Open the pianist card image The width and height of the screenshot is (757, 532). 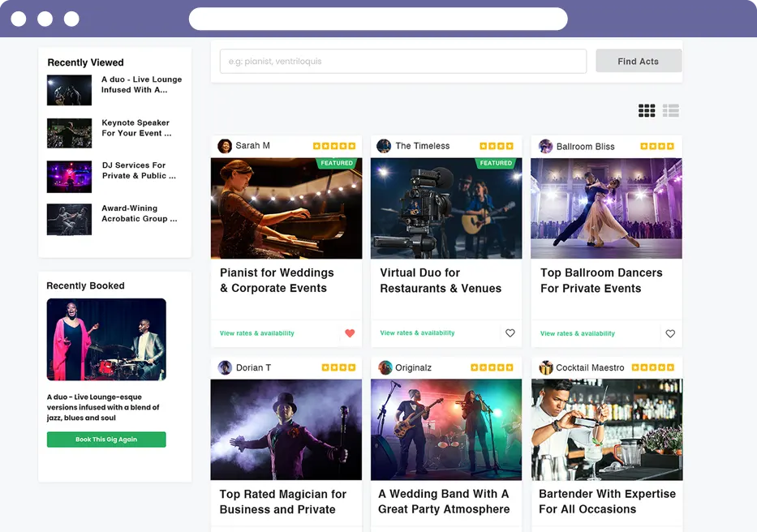click(286, 208)
